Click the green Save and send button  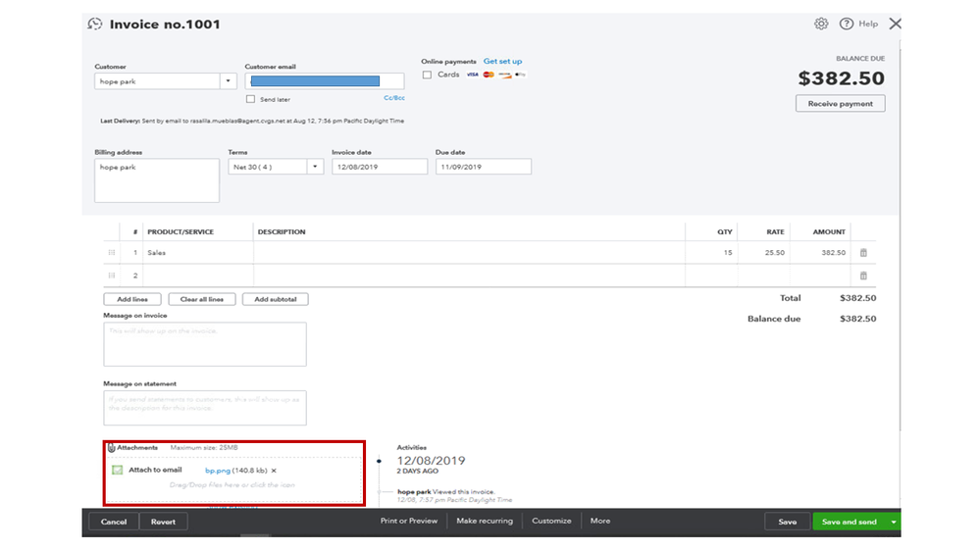click(850, 522)
